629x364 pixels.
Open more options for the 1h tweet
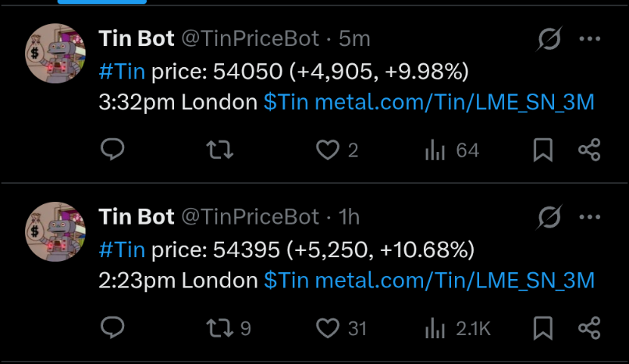(589, 217)
